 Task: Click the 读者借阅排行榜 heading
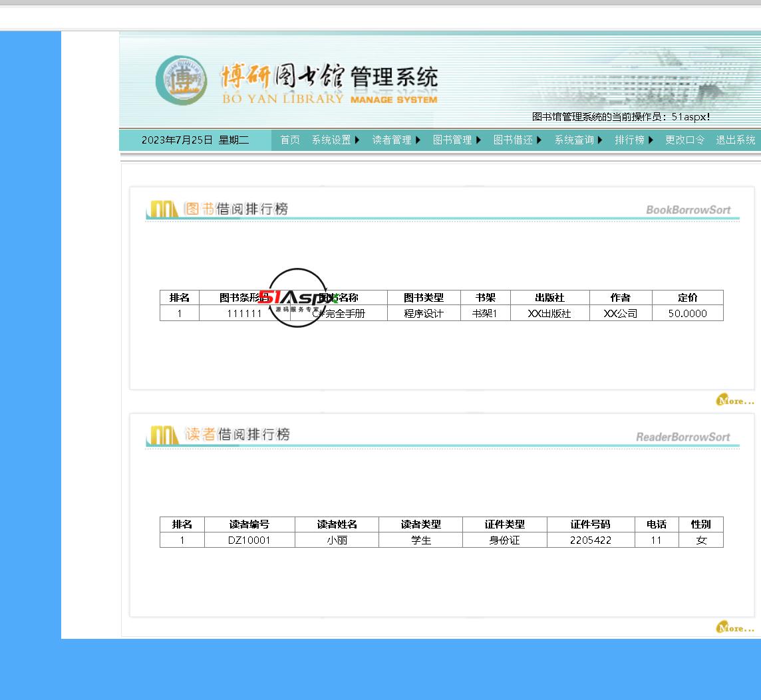tap(237, 434)
